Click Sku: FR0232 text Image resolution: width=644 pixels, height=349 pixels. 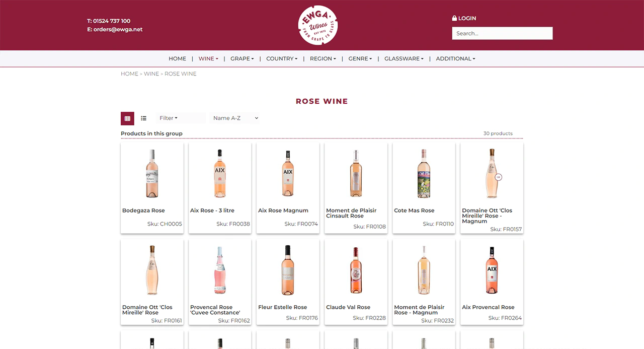[x=437, y=320]
